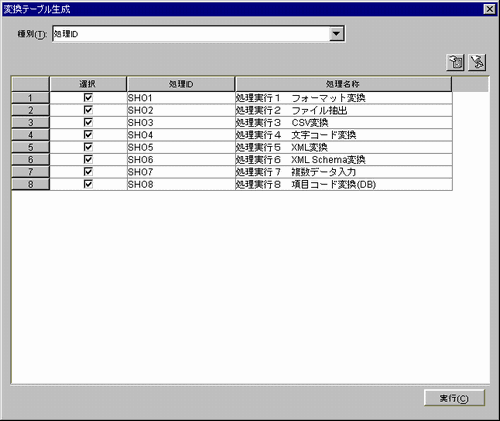Select row header number 5
This screenshot has height=421, width=500.
30,147
